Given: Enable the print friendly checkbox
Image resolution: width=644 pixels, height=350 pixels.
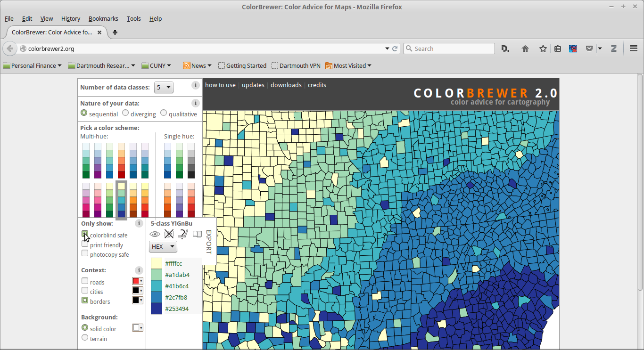Looking at the screenshot, I should [85, 244].
